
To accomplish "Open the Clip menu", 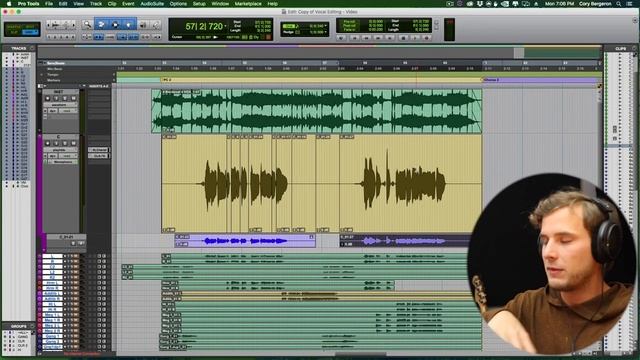I will tap(112, 4).
